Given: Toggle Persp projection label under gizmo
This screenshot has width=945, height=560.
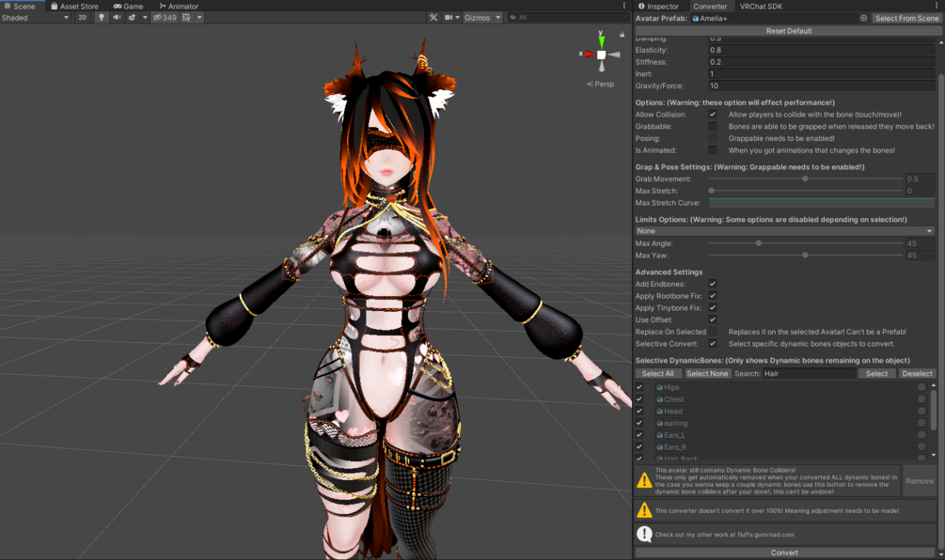Looking at the screenshot, I should click(601, 85).
